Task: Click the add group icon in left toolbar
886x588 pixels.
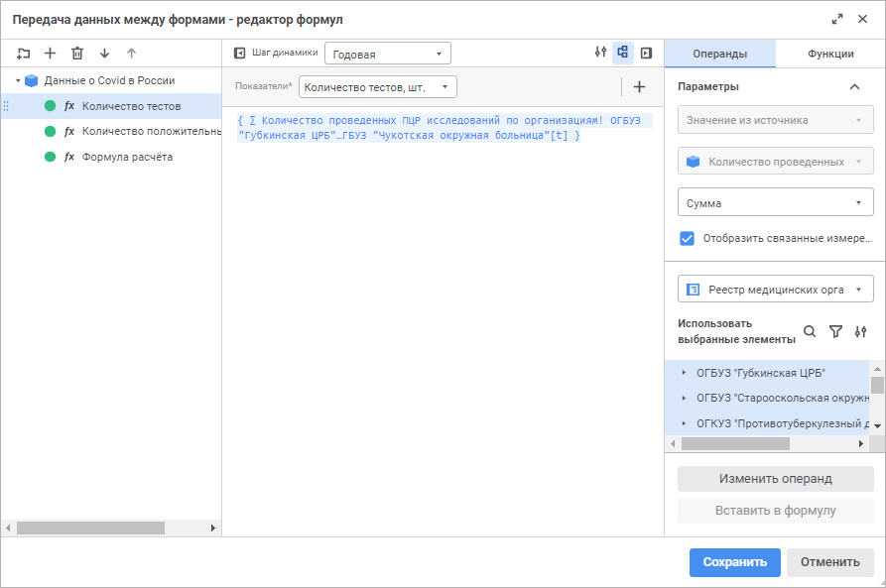Action: 24,54
